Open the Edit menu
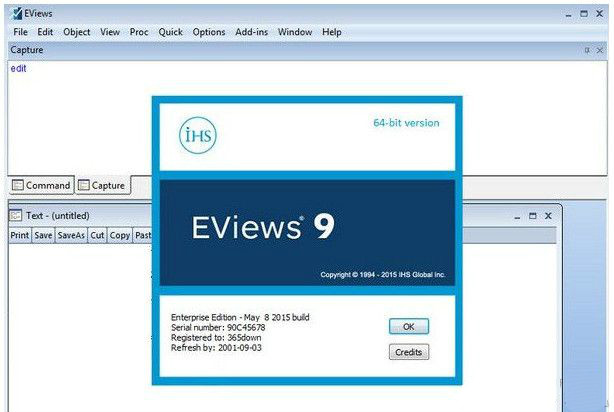Image resolution: width=614 pixels, height=412 pixels. pyautogui.click(x=45, y=32)
